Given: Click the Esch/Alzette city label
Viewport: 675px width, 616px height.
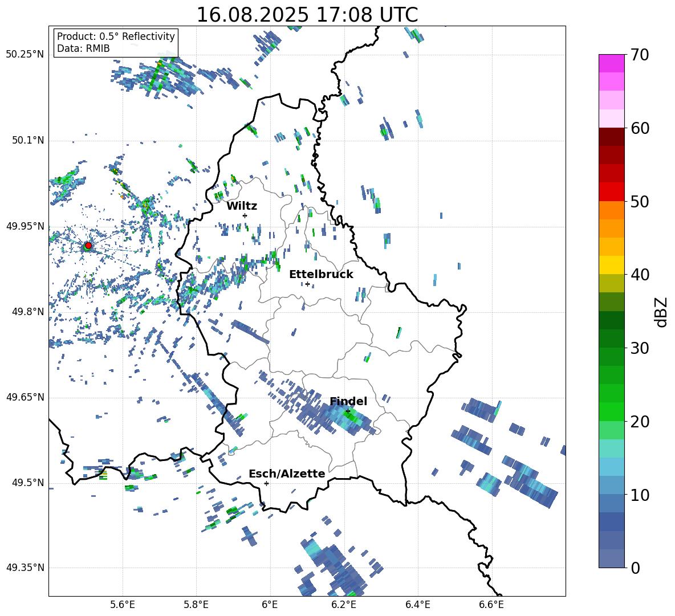Looking at the screenshot, I should [x=287, y=474].
